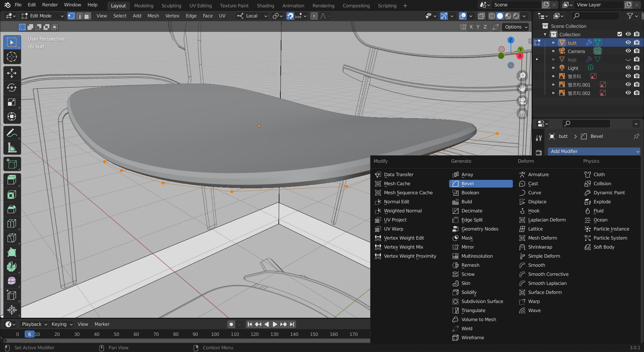644x352 pixels.
Task: Open the Edit Mode dropdown
Action: click(x=42, y=16)
